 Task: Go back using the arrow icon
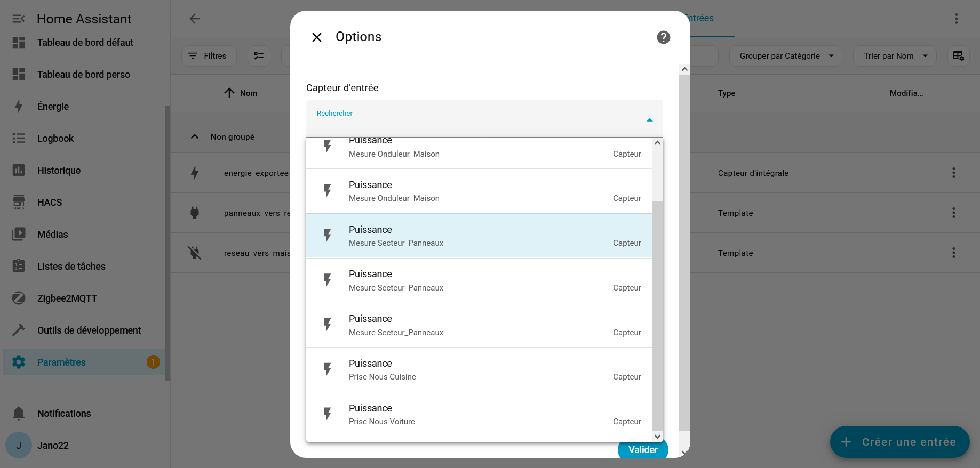195,19
